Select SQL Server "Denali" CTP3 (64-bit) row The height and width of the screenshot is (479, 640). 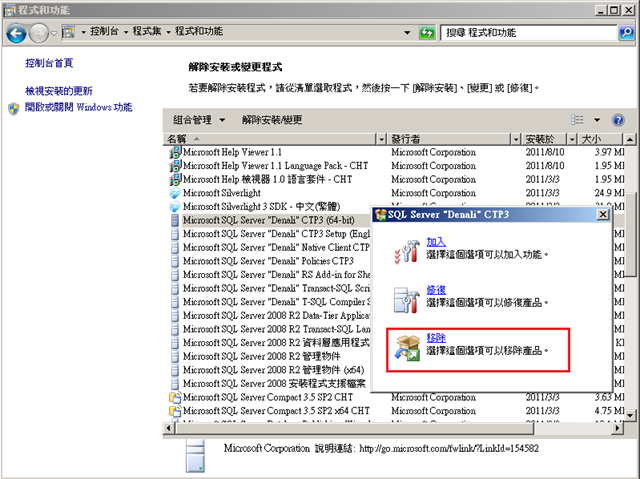tap(269, 220)
